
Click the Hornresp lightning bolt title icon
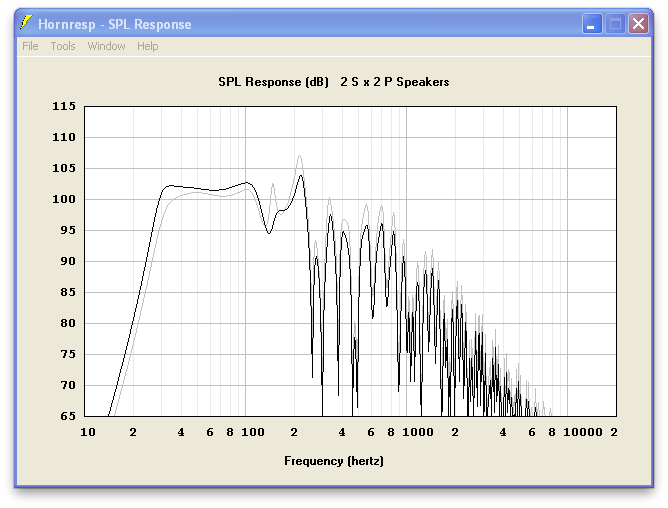(x=26, y=23)
